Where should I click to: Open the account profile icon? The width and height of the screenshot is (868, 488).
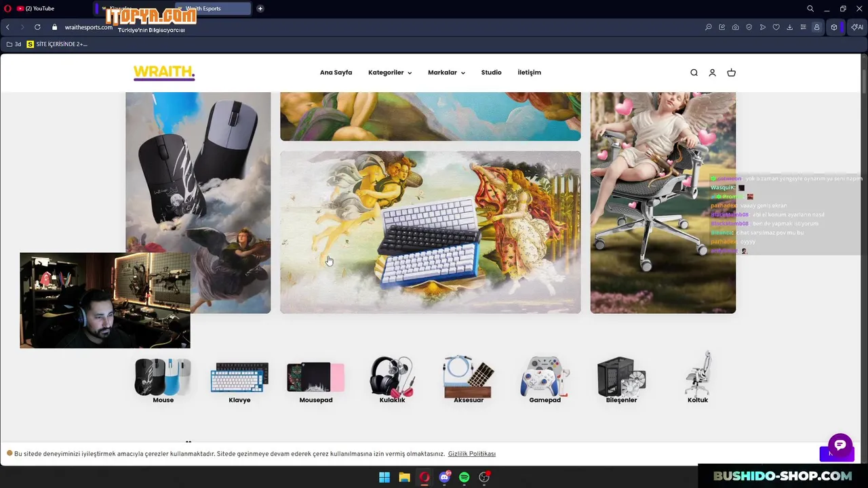[x=712, y=73]
